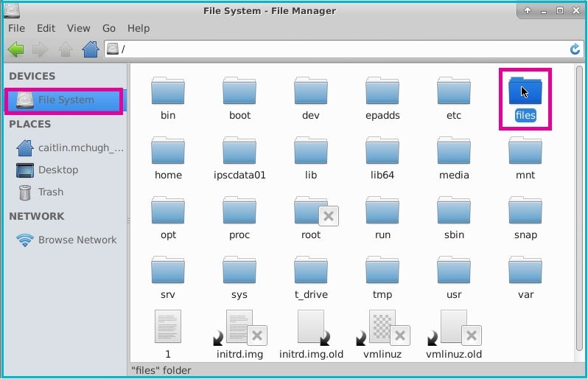Select File System under Devices
The width and height of the screenshot is (588, 379).
[66, 100]
